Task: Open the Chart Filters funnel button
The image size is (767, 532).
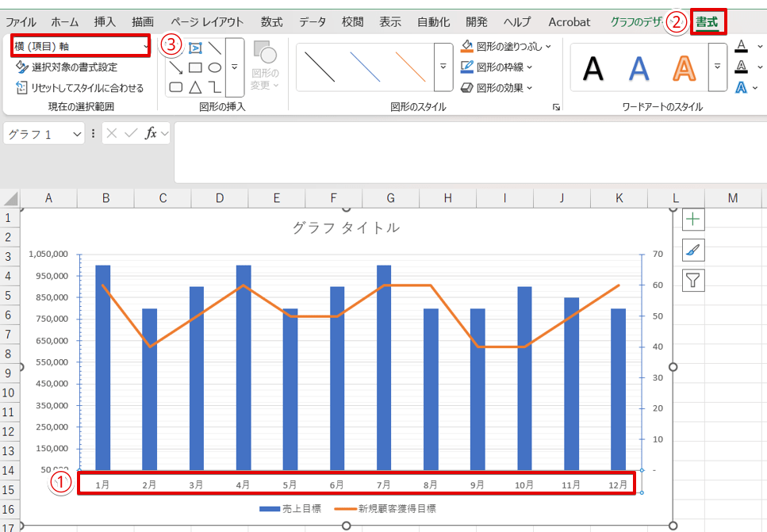Action: click(x=693, y=280)
